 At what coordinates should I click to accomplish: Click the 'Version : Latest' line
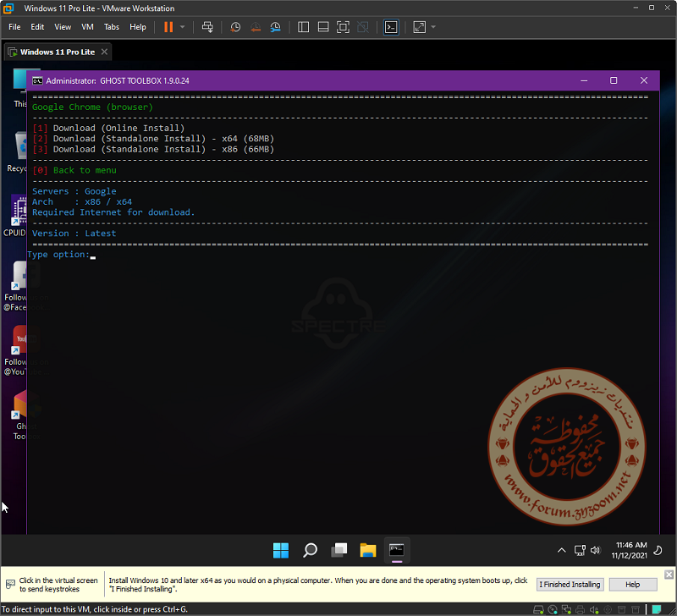click(74, 234)
